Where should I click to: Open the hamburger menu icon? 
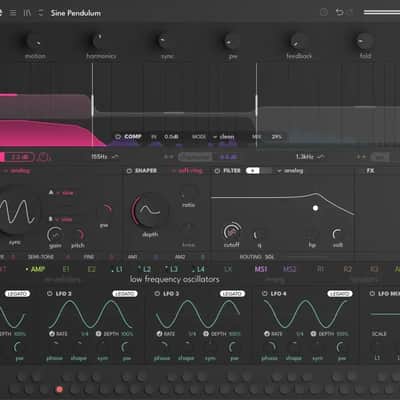(x=13, y=13)
